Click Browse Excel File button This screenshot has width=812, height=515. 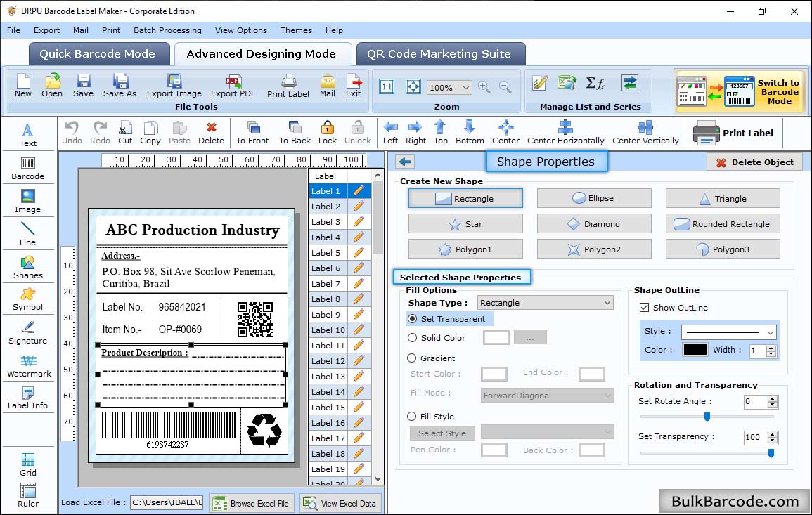pos(252,503)
